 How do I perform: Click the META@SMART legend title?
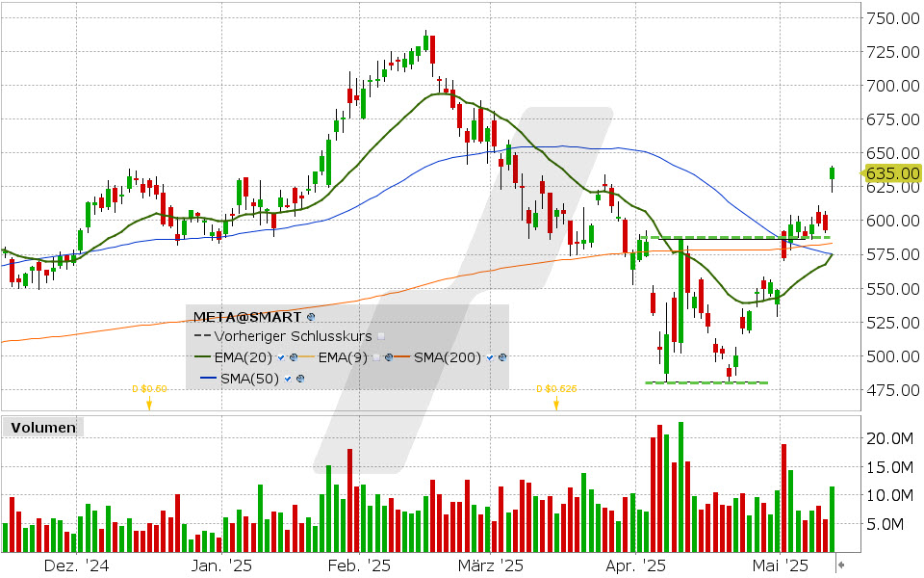pyautogui.click(x=247, y=317)
